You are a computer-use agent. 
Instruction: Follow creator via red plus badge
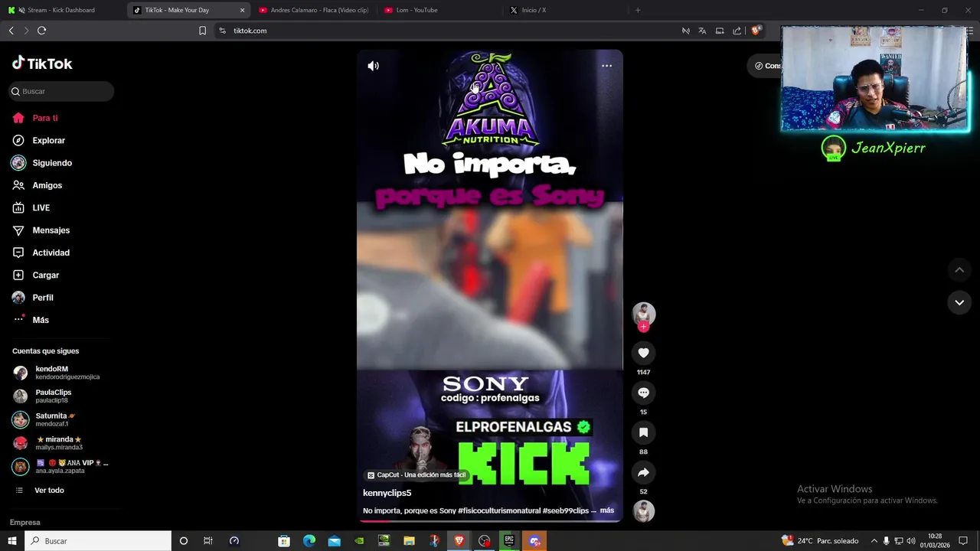click(643, 327)
